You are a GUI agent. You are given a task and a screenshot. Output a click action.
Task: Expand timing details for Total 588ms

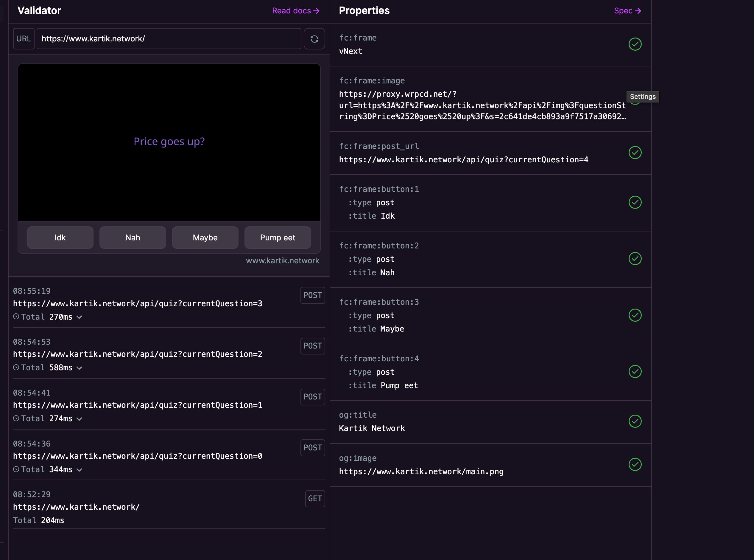point(79,368)
